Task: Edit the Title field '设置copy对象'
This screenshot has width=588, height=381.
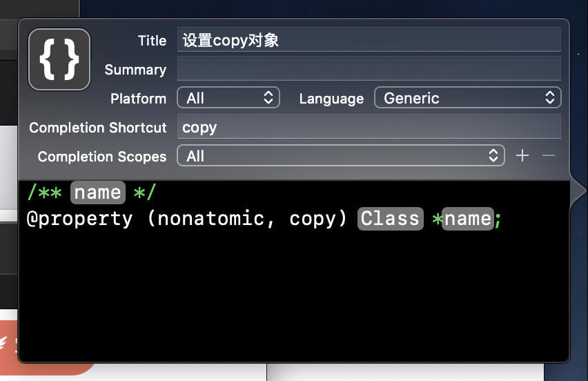Action: [x=369, y=40]
